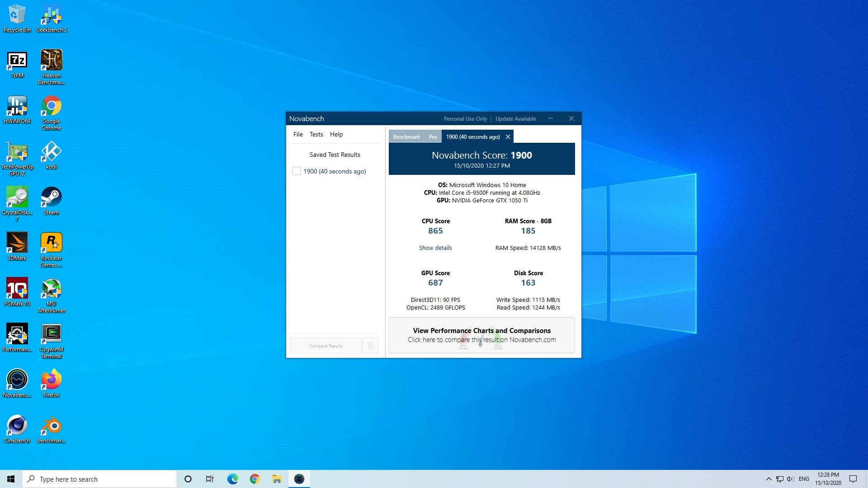The image size is (868, 488).
Task: Click the Novabench taskbar icon
Action: click(299, 479)
